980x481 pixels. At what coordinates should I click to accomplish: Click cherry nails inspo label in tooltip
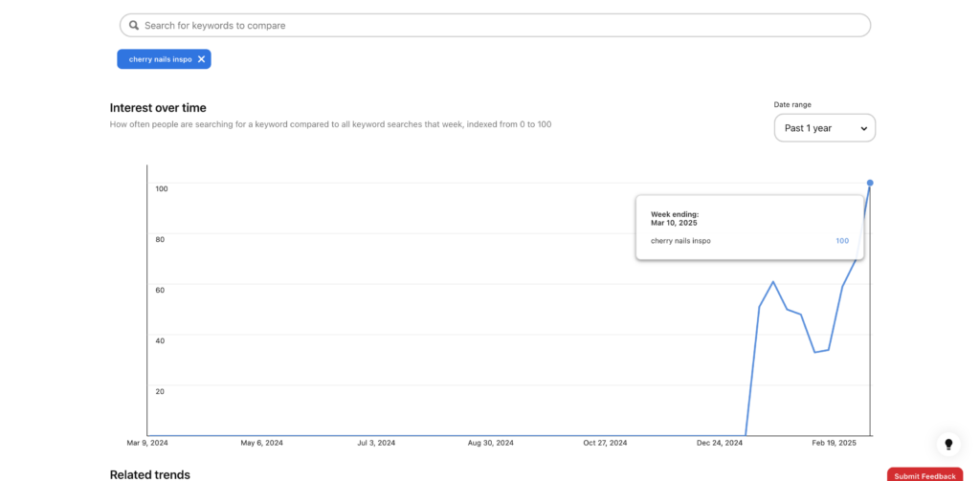[x=680, y=241]
